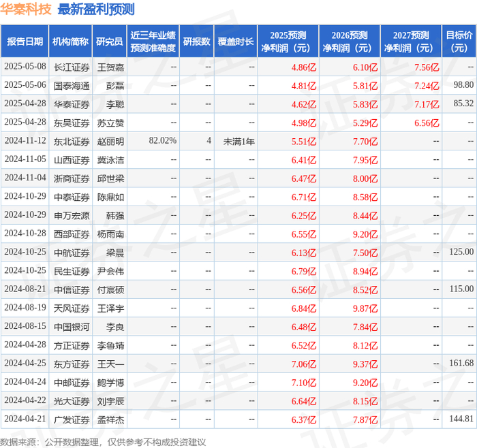Click the 7.24亿 2027 forecast value
Viewport: 477px width, 448px height.
click(427, 86)
